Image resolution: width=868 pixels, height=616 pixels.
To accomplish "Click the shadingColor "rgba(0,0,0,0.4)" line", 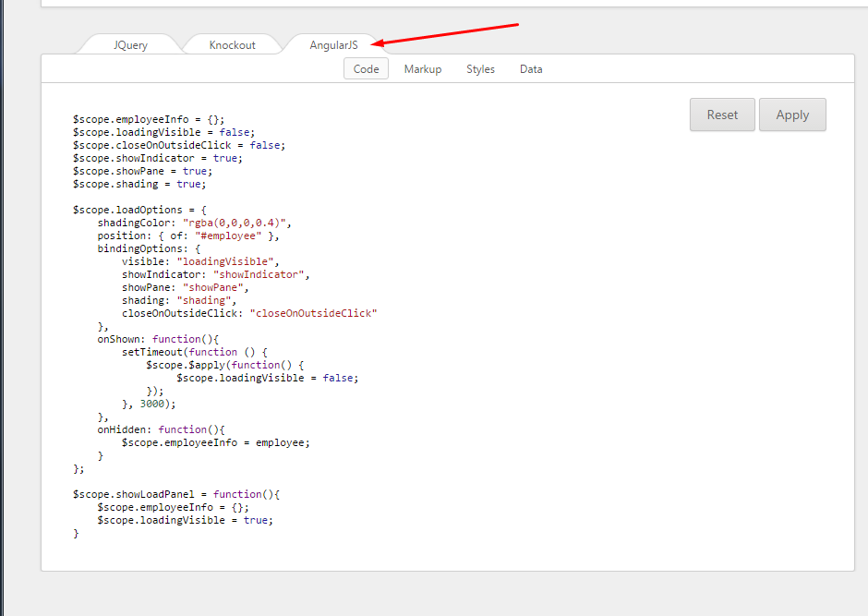I will (194, 223).
